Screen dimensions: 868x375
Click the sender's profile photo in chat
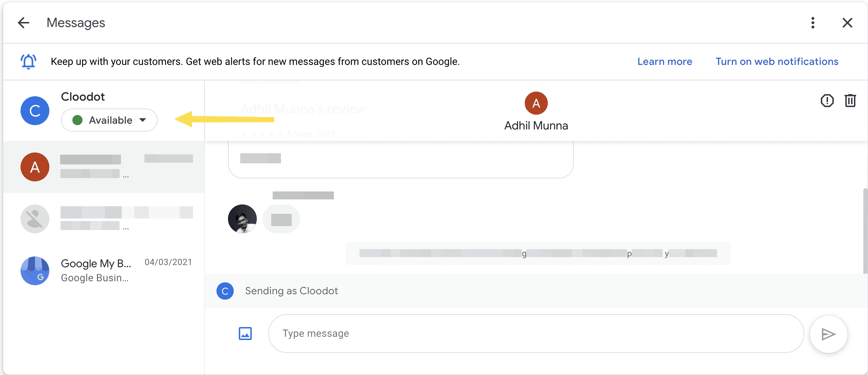click(242, 219)
